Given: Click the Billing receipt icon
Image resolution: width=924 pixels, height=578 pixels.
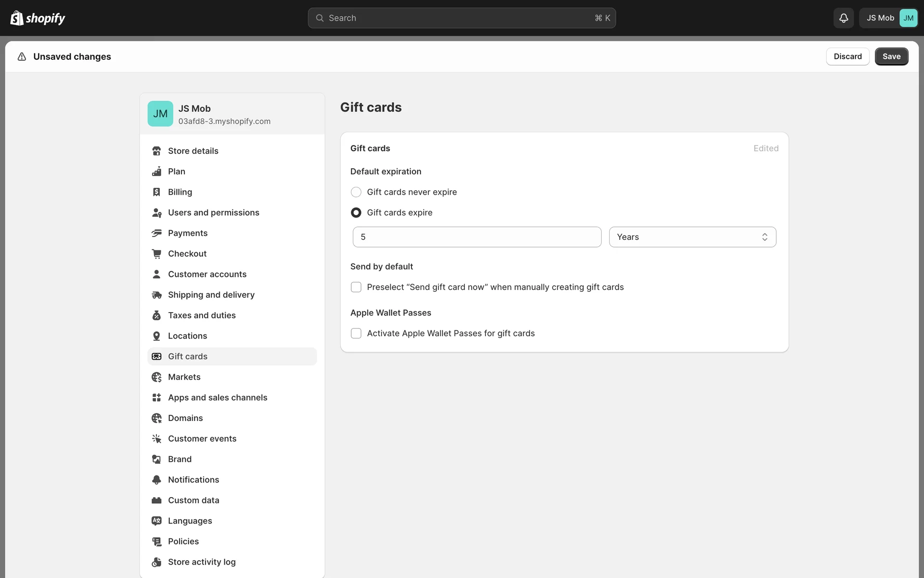Looking at the screenshot, I should (156, 192).
